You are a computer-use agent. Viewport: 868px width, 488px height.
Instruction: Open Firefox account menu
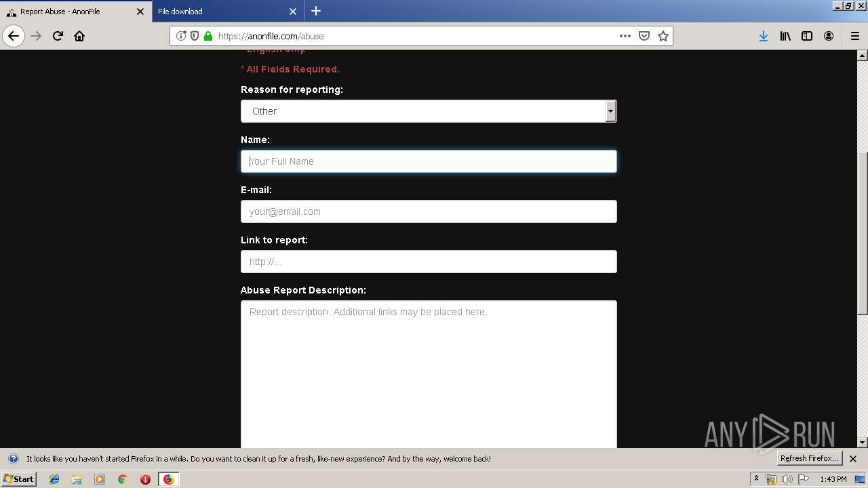(829, 36)
